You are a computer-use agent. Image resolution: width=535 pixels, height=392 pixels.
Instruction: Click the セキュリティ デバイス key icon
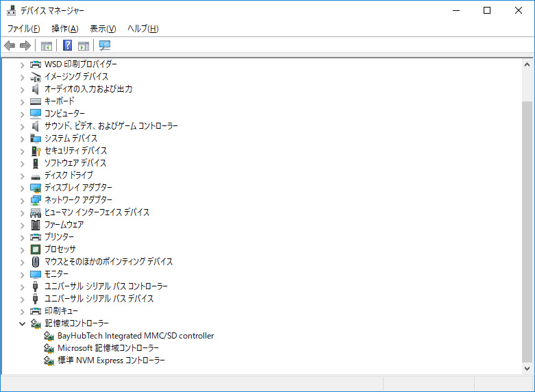click(x=36, y=151)
